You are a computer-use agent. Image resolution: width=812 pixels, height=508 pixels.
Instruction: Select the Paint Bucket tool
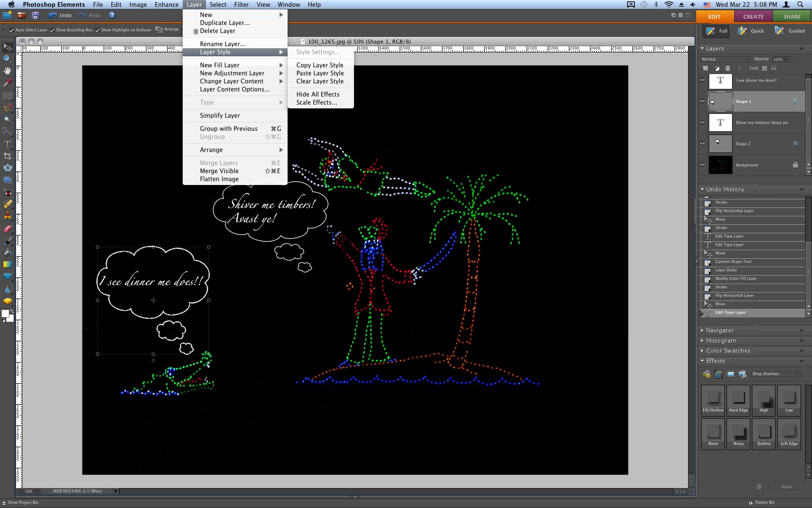point(7,253)
